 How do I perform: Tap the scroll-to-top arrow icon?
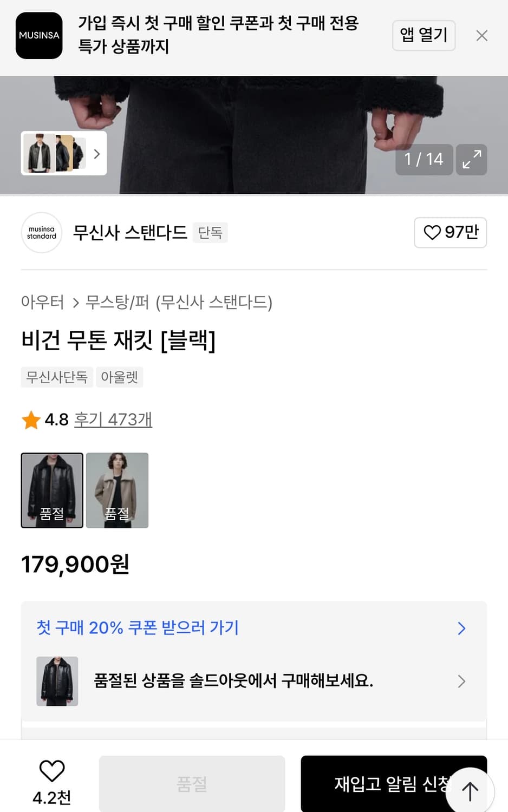click(x=470, y=791)
